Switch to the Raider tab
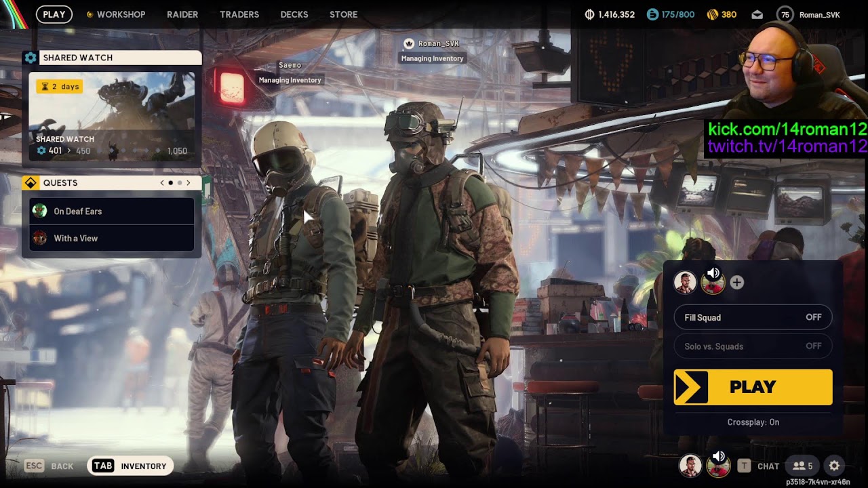The image size is (868, 488). tap(182, 14)
